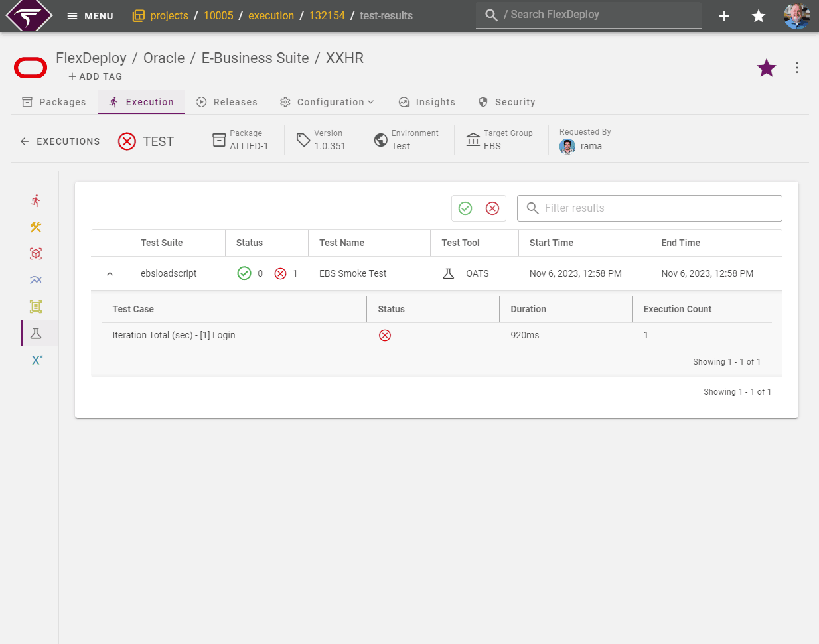Sort by Execution Count column
The width and height of the screenshot is (819, 644).
pyautogui.click(x=677, y=309)
